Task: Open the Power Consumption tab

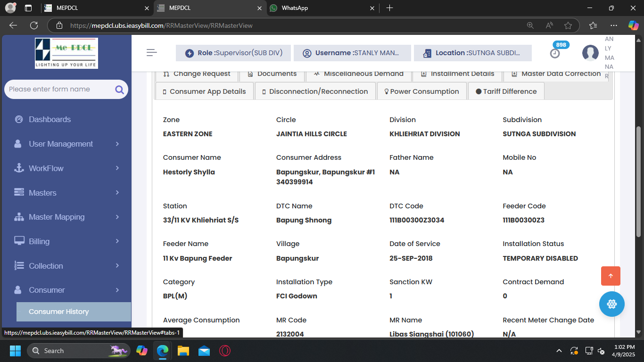Action: pyautogui.click(x=421, y=91)
